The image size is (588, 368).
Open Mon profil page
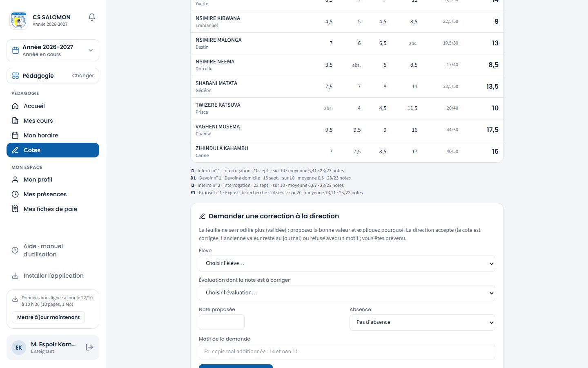click(53, 180)
